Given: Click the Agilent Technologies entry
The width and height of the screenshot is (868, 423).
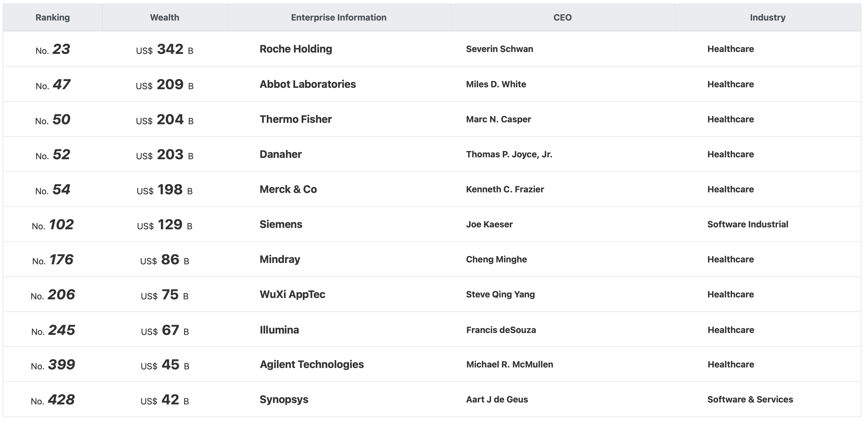Looking at the screenshot, I should tap(312, 365).
